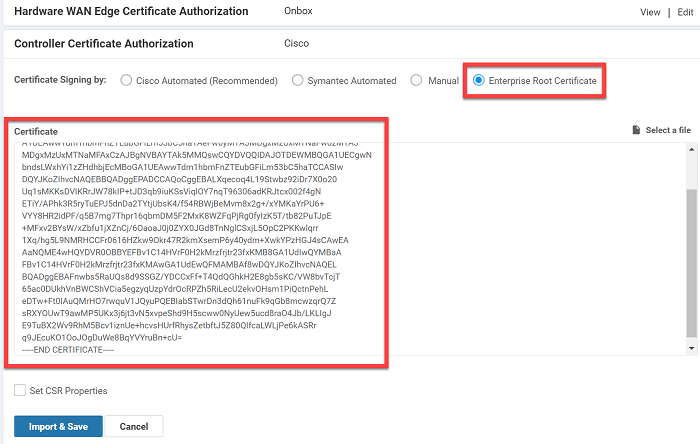Click the certificate box scroll down arrow
The image size is (700, 444).
(x=690, y=346)
